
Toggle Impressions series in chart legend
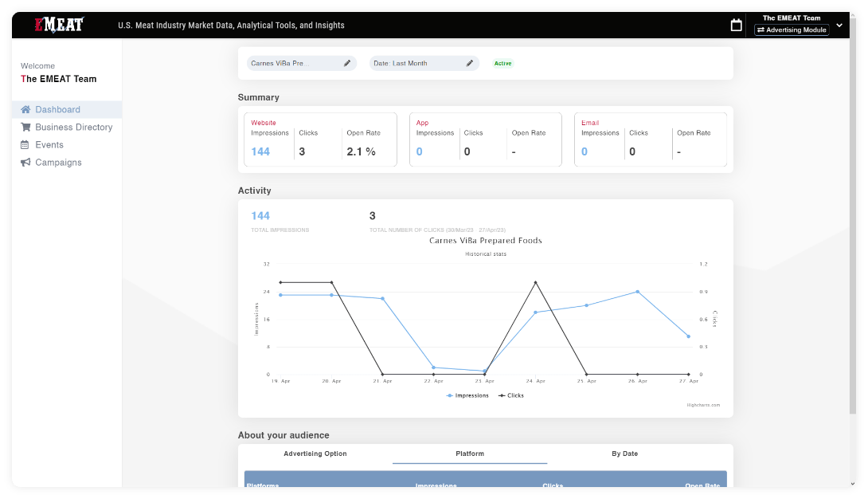pyautogui.click(x=467, y=395)
